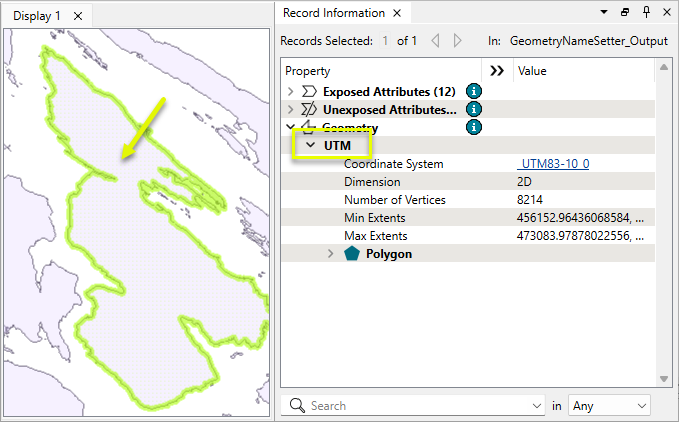This screenshot has width=679, height=422.
Task: Open the search-in Any dropdown
Action: click(x=609, y=406)
